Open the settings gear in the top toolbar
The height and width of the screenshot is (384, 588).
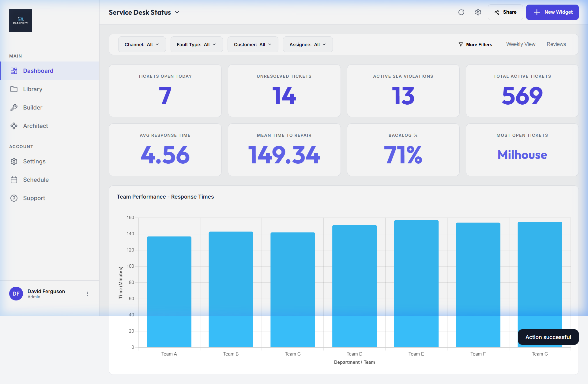pos(478,12)
